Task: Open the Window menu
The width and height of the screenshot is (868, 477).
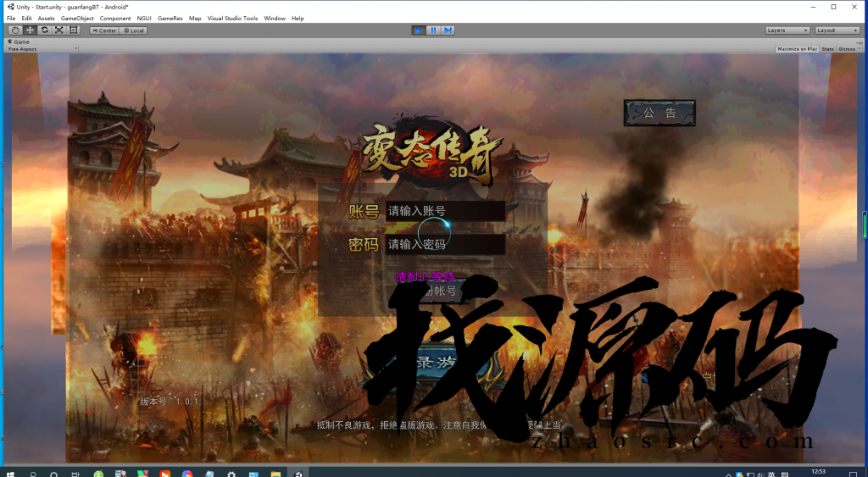Action: tap(275, 19)
